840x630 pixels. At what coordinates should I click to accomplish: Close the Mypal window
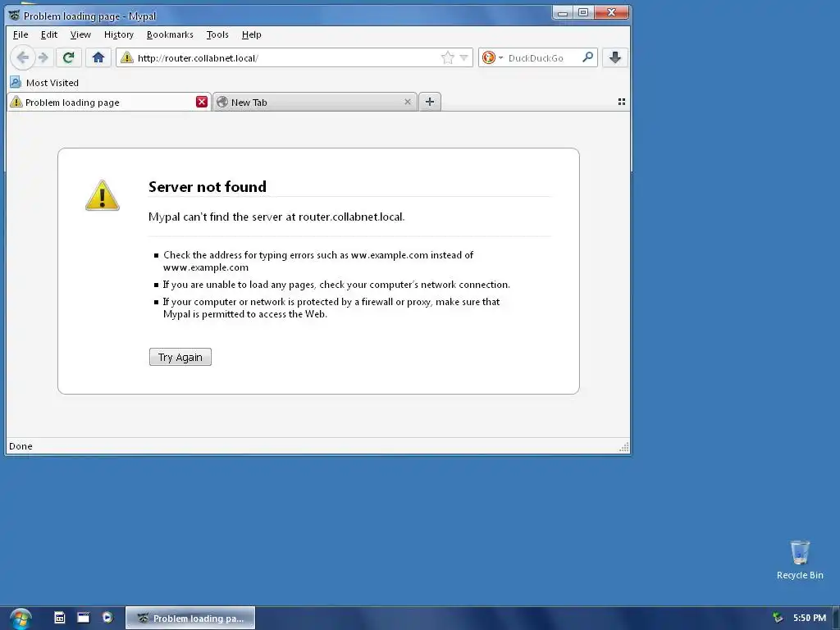pyautogui.click(x=611, y=13)
